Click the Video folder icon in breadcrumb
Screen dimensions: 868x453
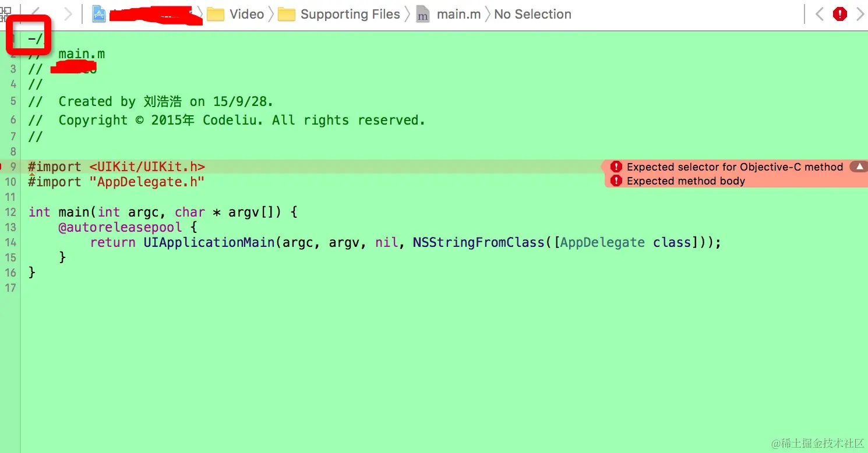tap(216, 14)
